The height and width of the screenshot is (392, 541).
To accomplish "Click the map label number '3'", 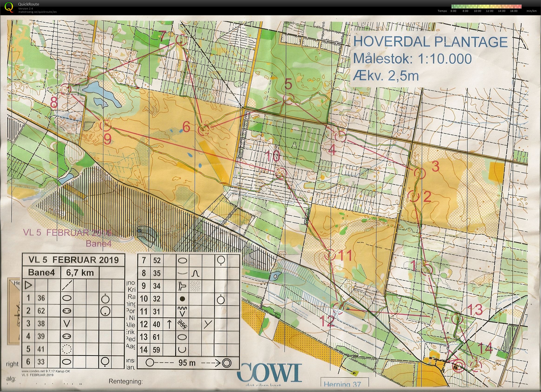I will (x=436, y=167).
